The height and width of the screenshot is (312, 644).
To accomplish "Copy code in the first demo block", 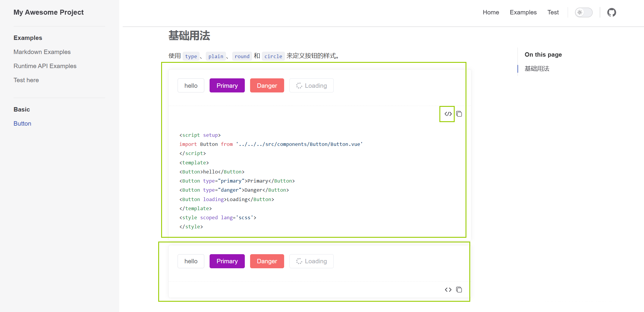I will (459, 114).
